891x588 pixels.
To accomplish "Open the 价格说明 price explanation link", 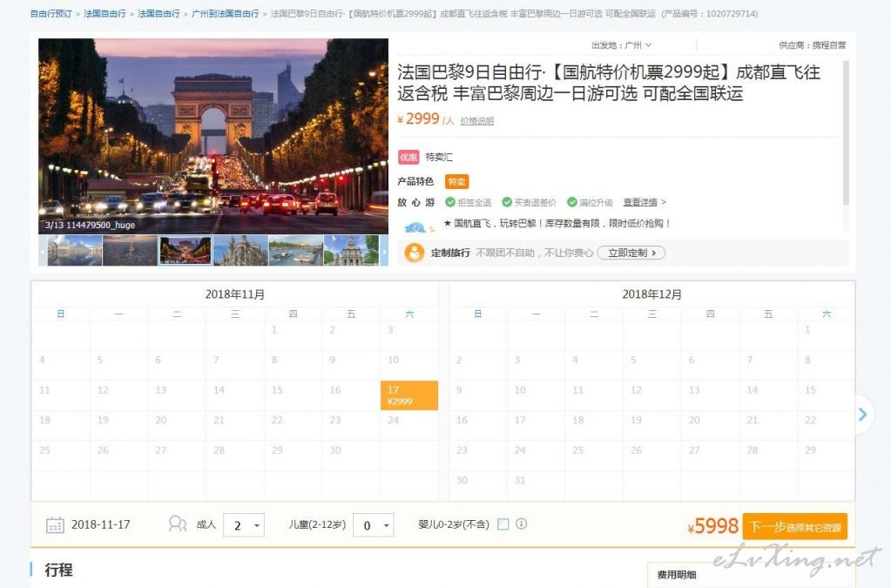I will point(476,121).
